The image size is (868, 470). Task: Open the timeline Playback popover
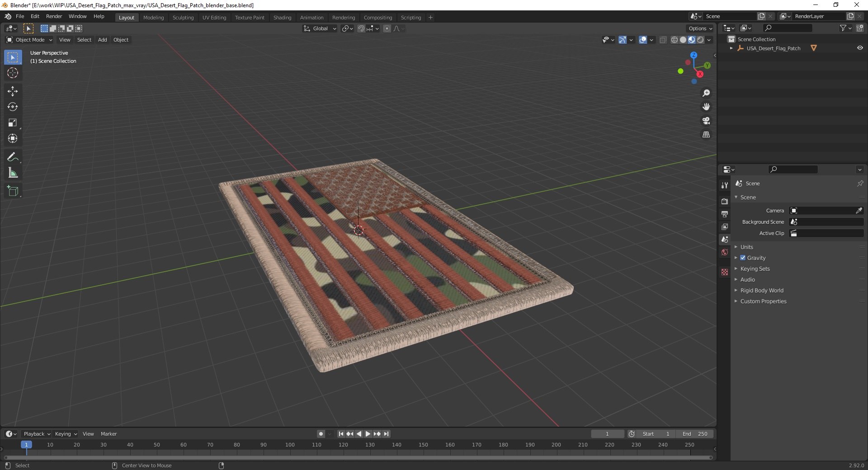tap(37, 434)
